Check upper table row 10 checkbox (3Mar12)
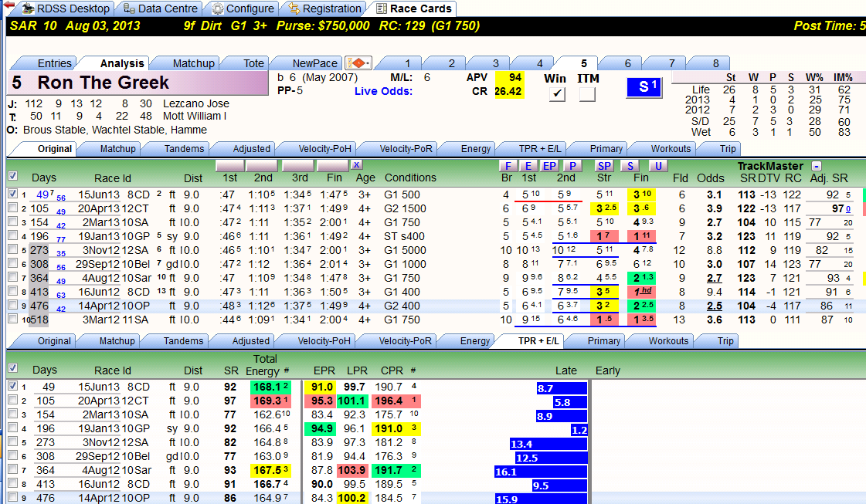Screen dimensions: 866x504 [x=12, y=319]
